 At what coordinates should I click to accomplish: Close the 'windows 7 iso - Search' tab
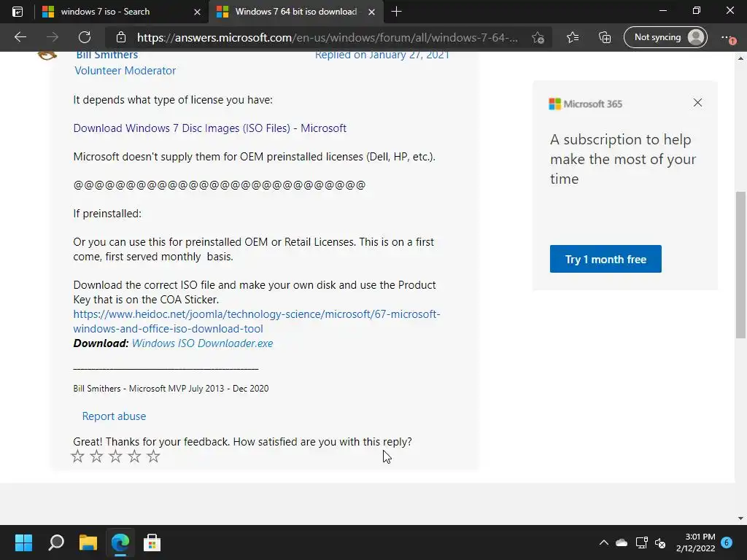[197, 12]
